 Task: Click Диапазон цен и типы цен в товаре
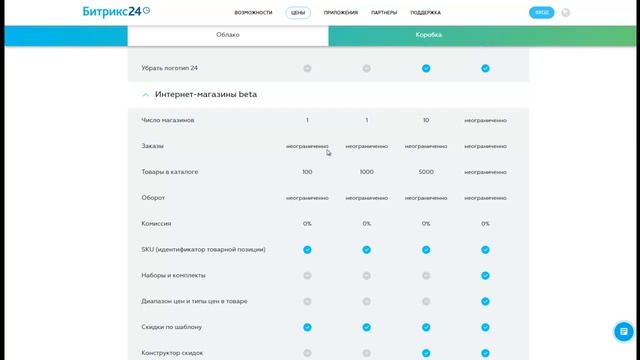(194, 301)
